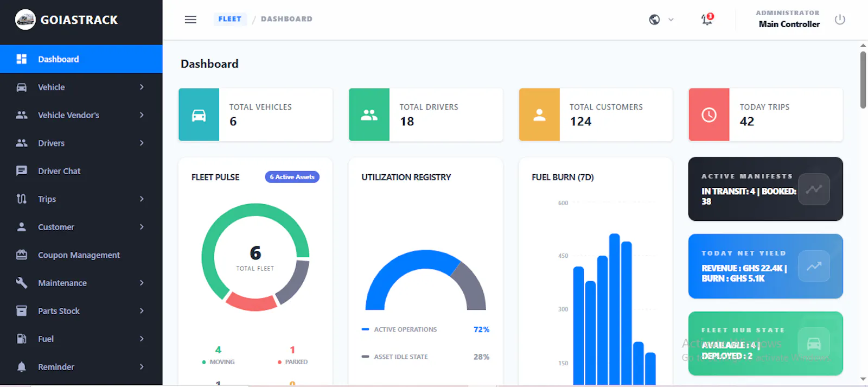Expand the Reminder submenu chevron
Viewport: 868px width, 387px height.
point(142,367)
